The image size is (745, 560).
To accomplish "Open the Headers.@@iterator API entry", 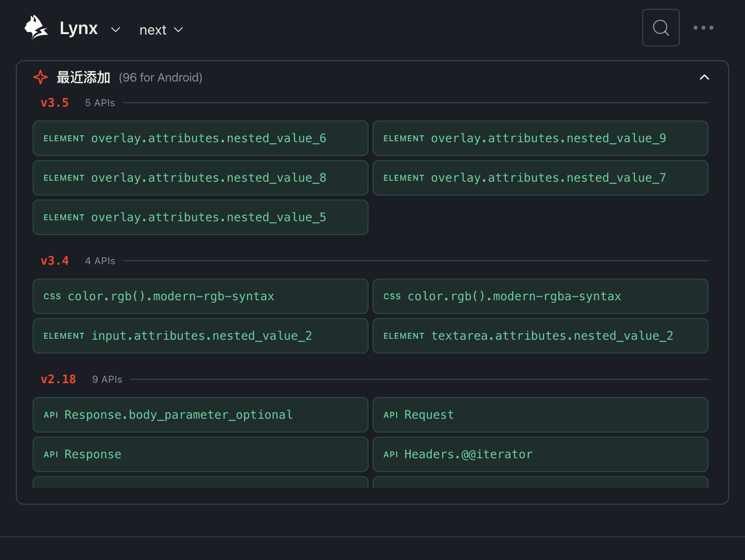I will point(540,454).
